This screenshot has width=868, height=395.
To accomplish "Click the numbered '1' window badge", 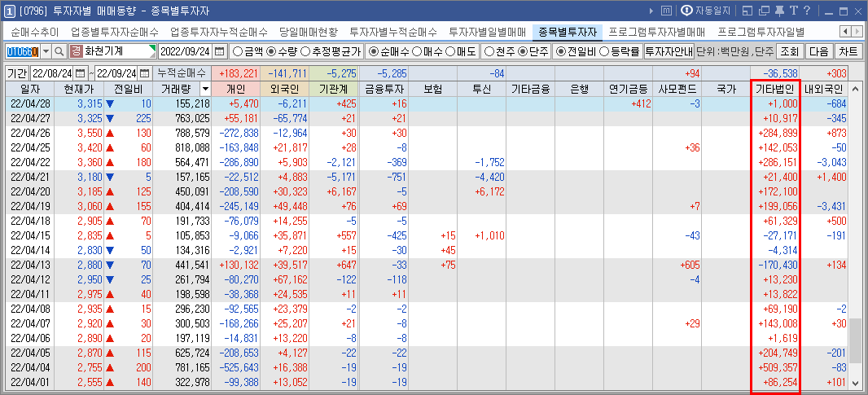I will coord(8,11).
